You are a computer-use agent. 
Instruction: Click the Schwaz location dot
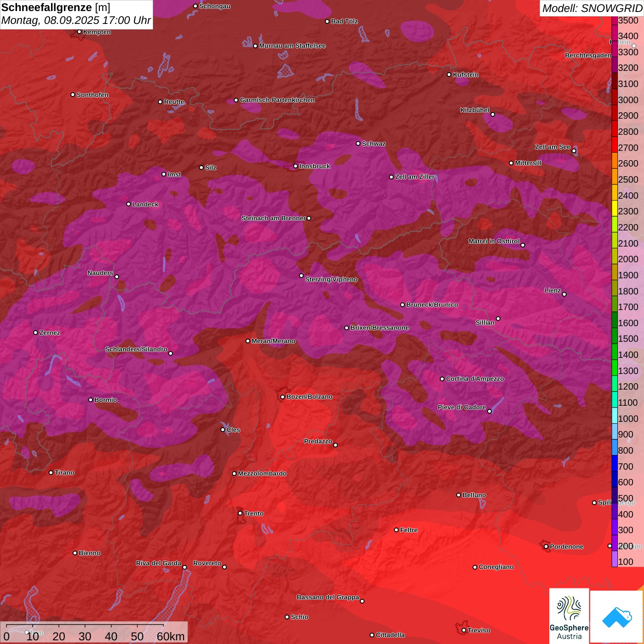(x=358, y=144)
